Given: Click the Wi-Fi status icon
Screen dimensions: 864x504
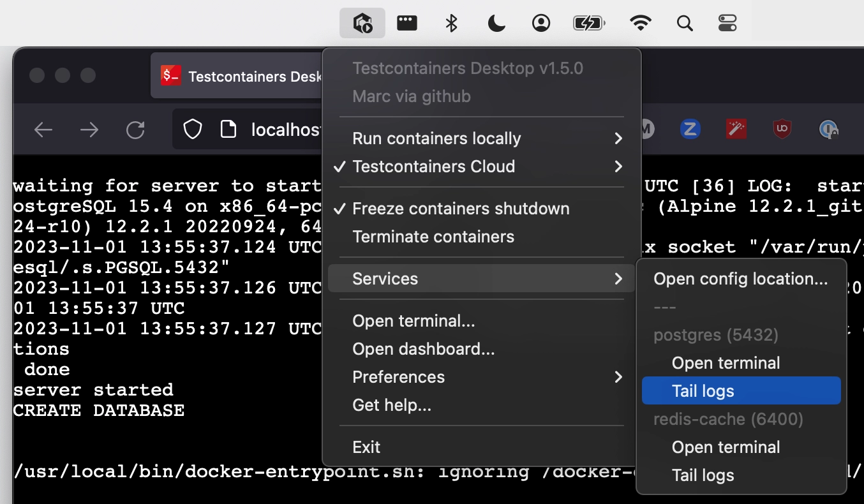Looking at the screenshot, I should click(641, 22).
